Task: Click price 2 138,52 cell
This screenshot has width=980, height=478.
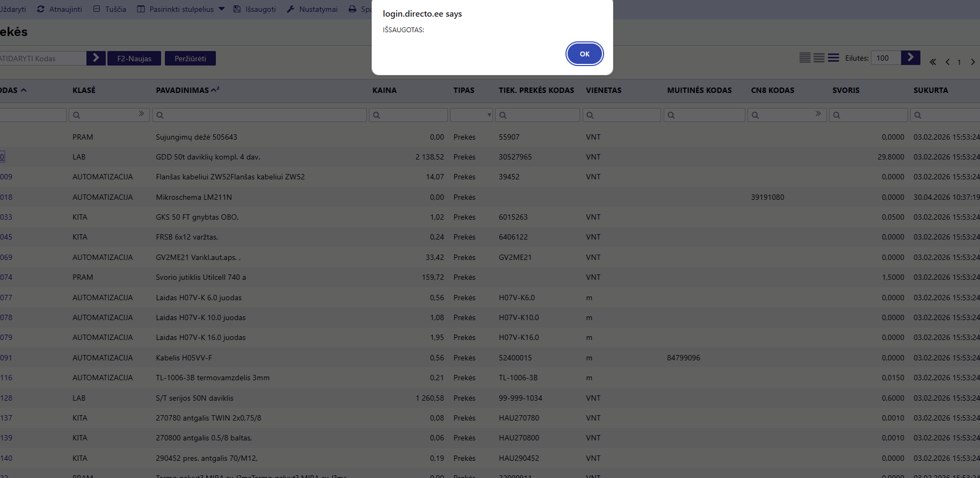Action: tap(430, 157)
